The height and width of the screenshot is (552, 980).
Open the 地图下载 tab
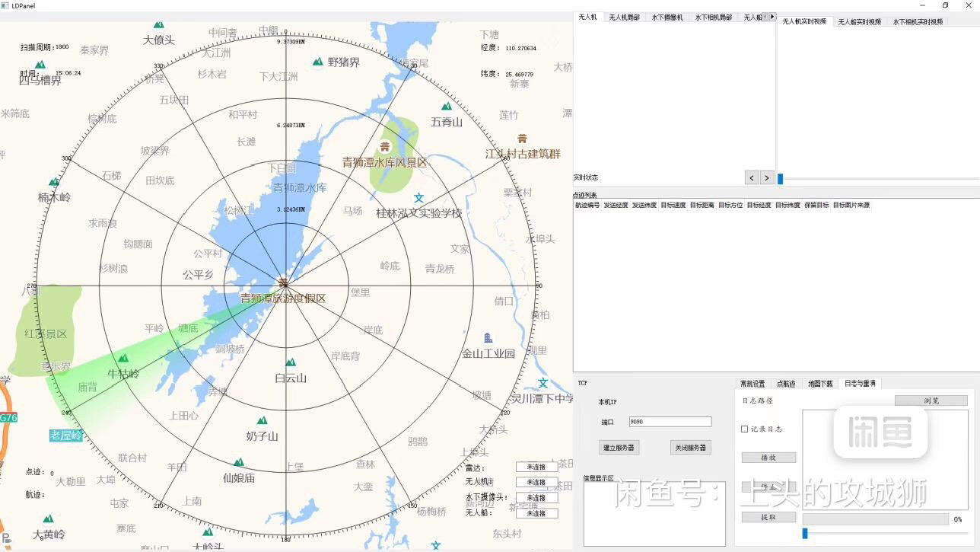819,384
